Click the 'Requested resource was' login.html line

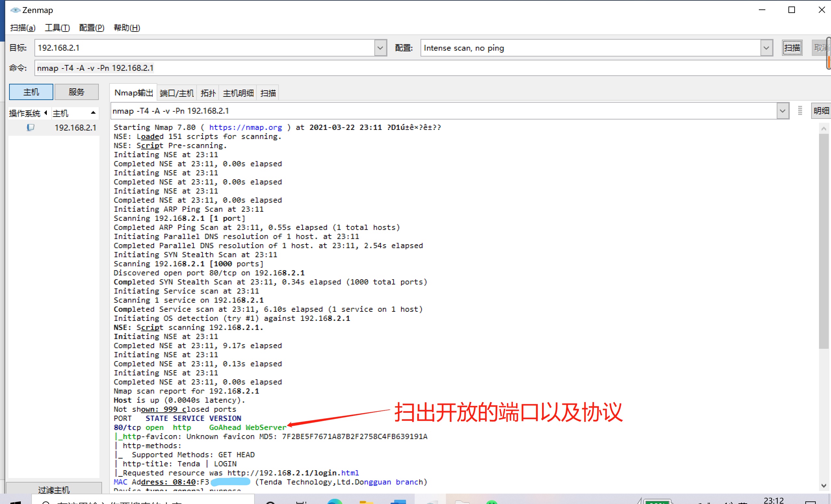coord(236,473)
